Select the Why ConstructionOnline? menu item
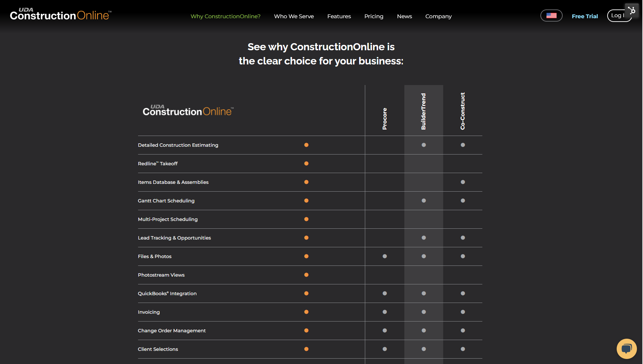The width and height of the screenshot is (643, 364). click(225, 16)
